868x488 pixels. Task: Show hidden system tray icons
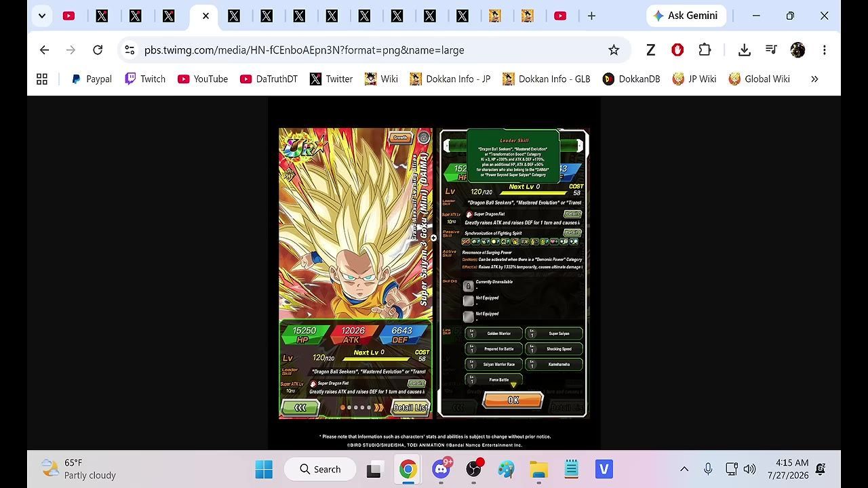(684, 469)
